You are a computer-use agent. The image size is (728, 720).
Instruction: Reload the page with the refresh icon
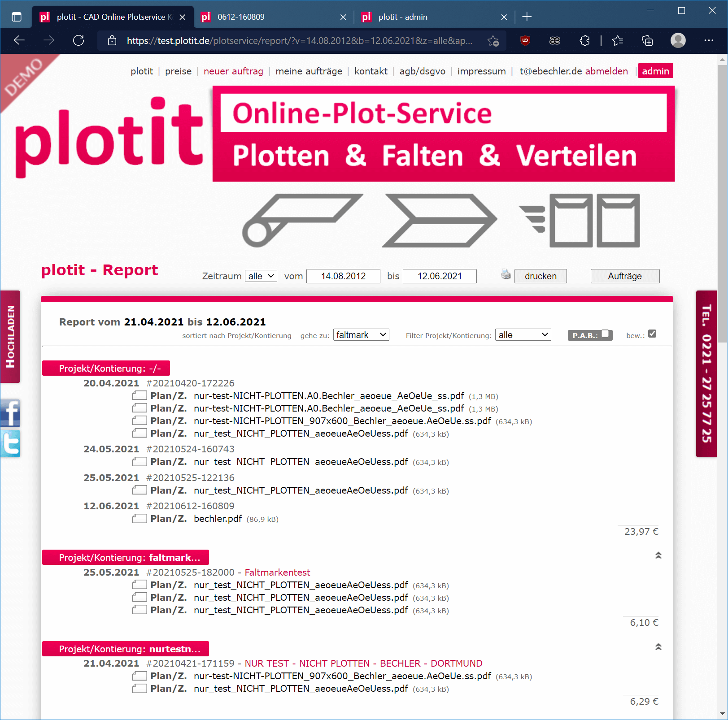point(78,41)
